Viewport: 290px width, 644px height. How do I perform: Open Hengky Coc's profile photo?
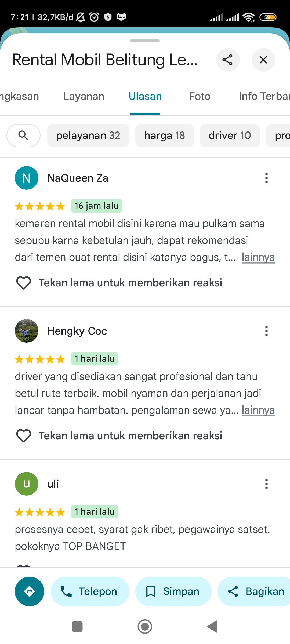[x=27, y=331]
